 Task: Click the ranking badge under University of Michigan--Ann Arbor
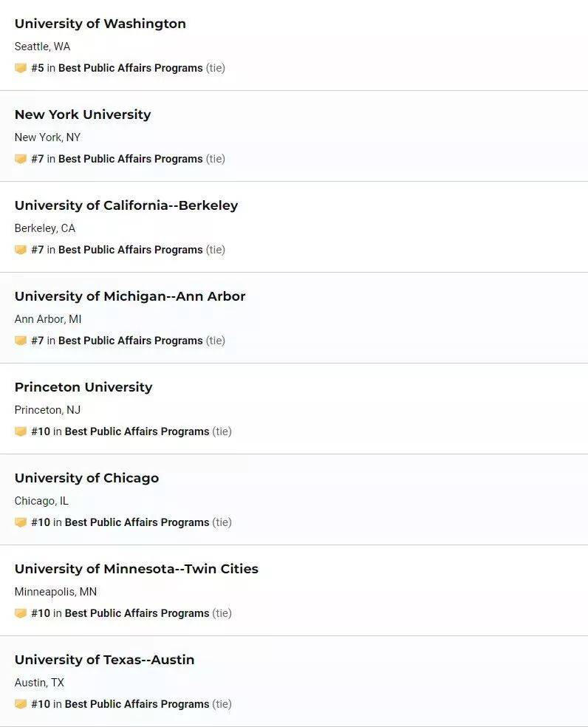21,341
